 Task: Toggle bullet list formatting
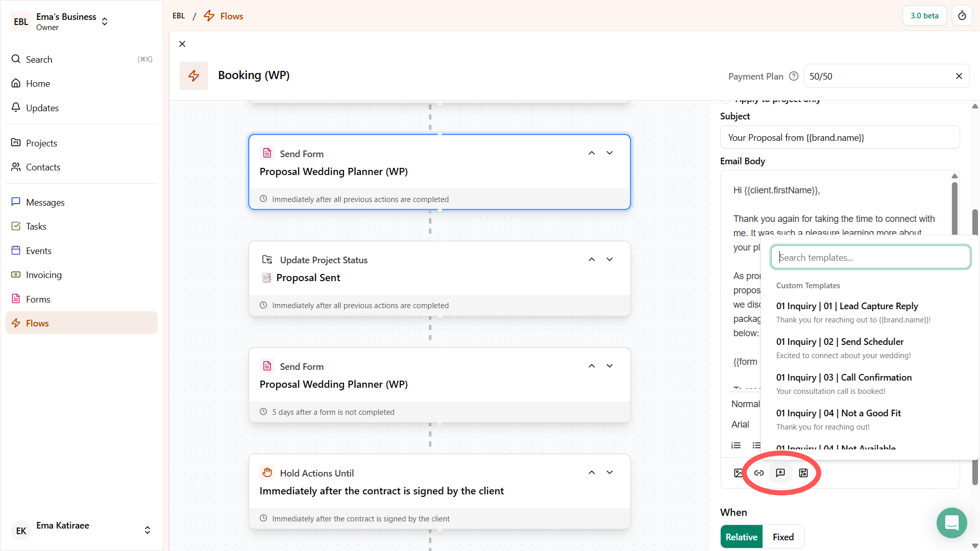(757, 445)
